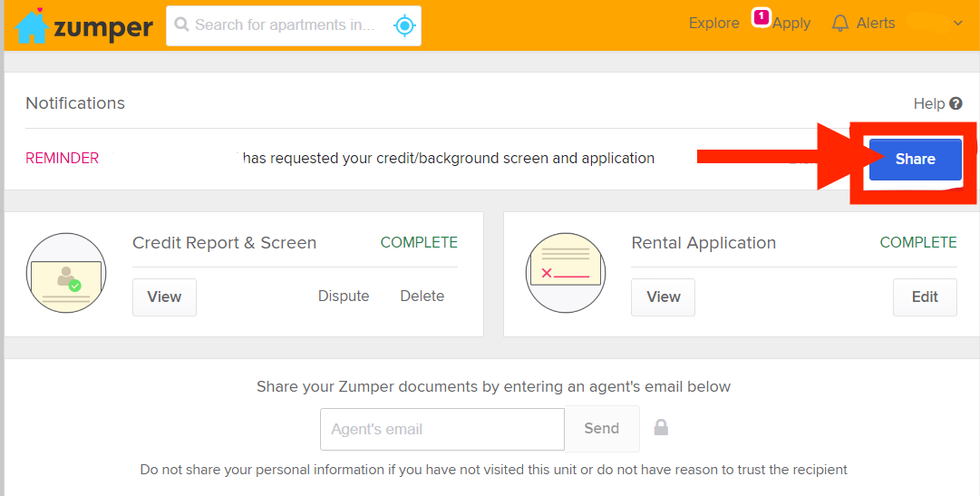The width and height of the screenshot is (980, 496).
Task: Click the magnifying glass search icon
Action: click(182, 24)
